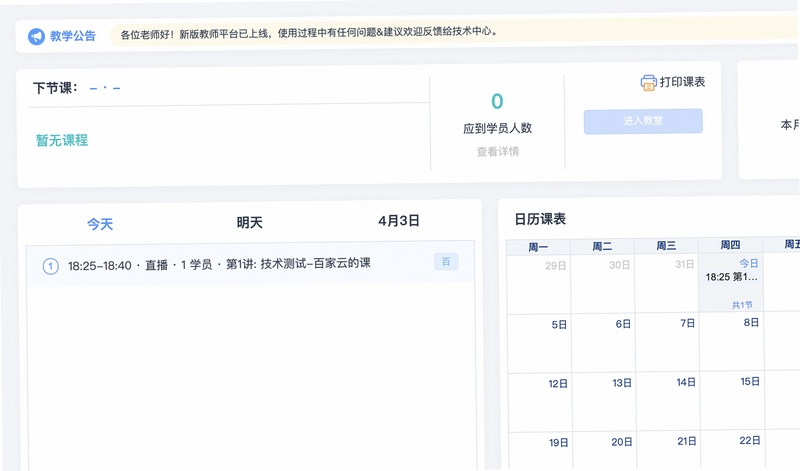Select calendar date 31日

coord(684,264)
